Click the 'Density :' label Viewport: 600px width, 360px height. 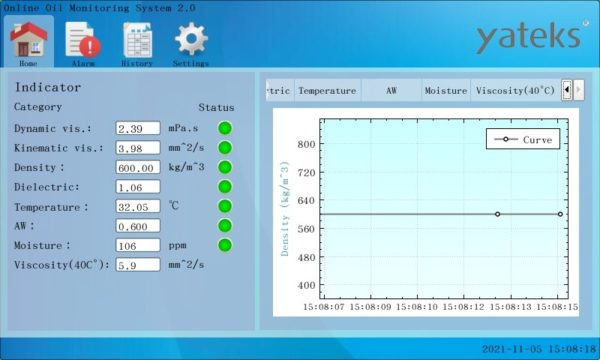[39, 167]
